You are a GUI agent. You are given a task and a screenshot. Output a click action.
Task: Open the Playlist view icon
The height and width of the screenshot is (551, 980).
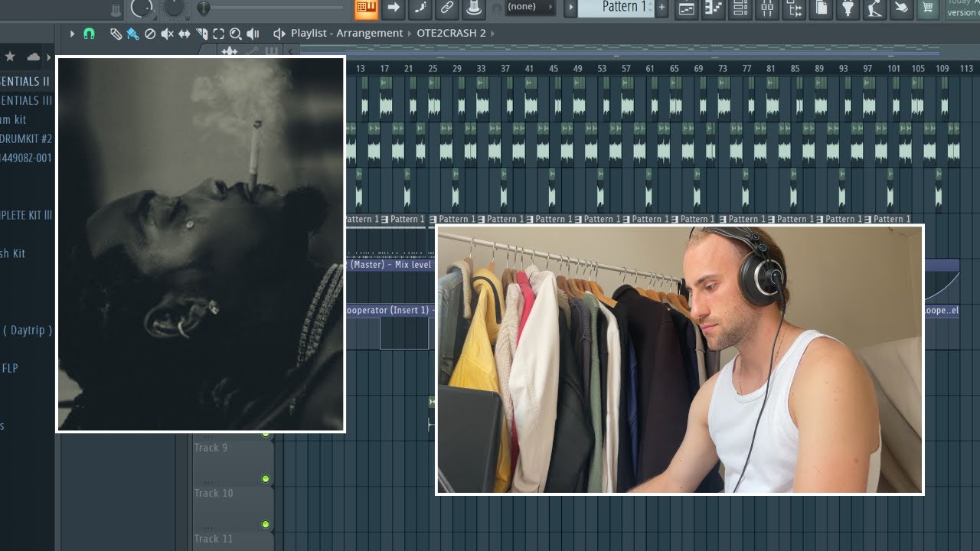[687, 8]
